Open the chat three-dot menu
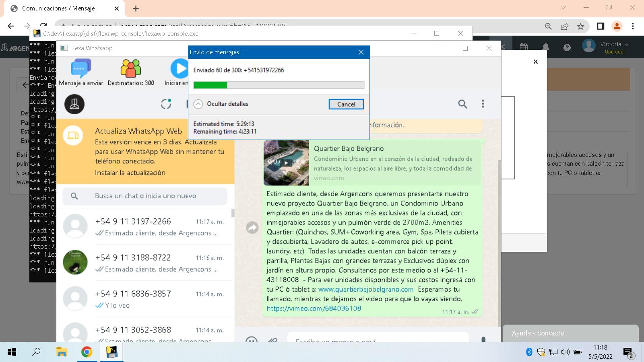This screenshot has height=362, width=644. 483,104
